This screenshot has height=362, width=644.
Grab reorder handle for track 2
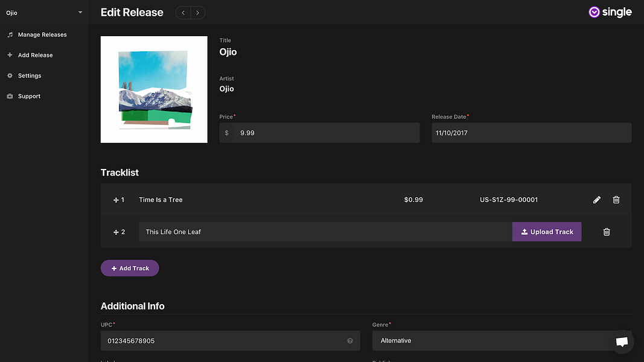tap(116, 232)
